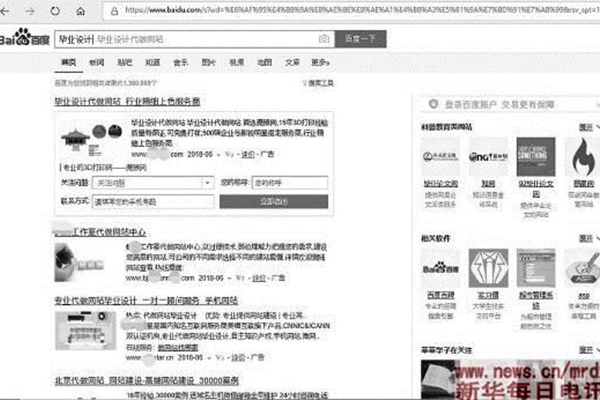Click the lock icon in the address bar
This screenshot has width=600, height=400.
coord(114,11)
